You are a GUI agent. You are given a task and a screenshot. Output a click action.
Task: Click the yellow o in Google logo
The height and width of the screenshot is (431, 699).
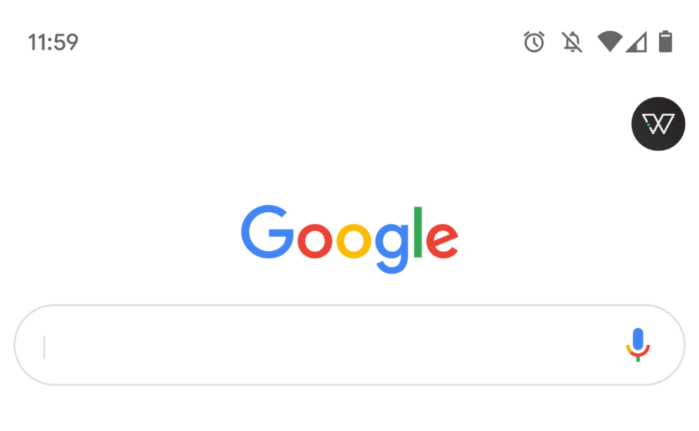pos(354,241)
